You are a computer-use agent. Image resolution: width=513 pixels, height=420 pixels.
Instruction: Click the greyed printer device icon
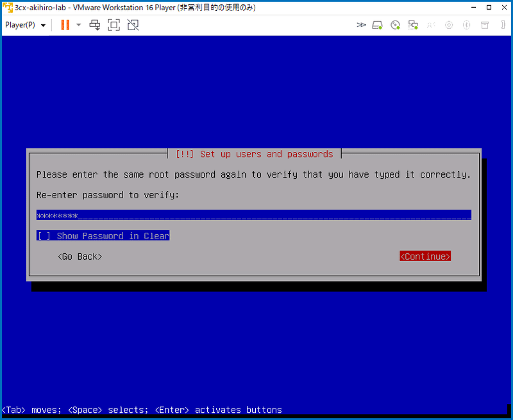pos(485,25)
